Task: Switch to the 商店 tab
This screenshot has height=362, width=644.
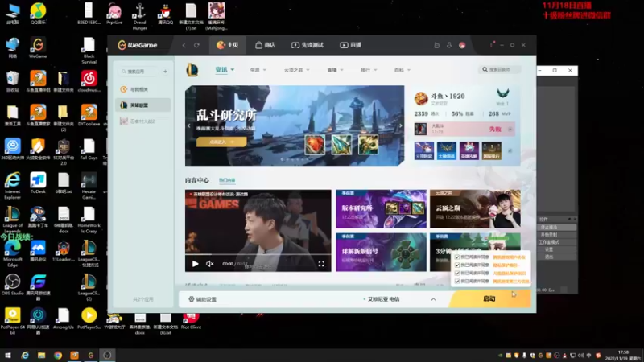Action: (x=266, y=45)
